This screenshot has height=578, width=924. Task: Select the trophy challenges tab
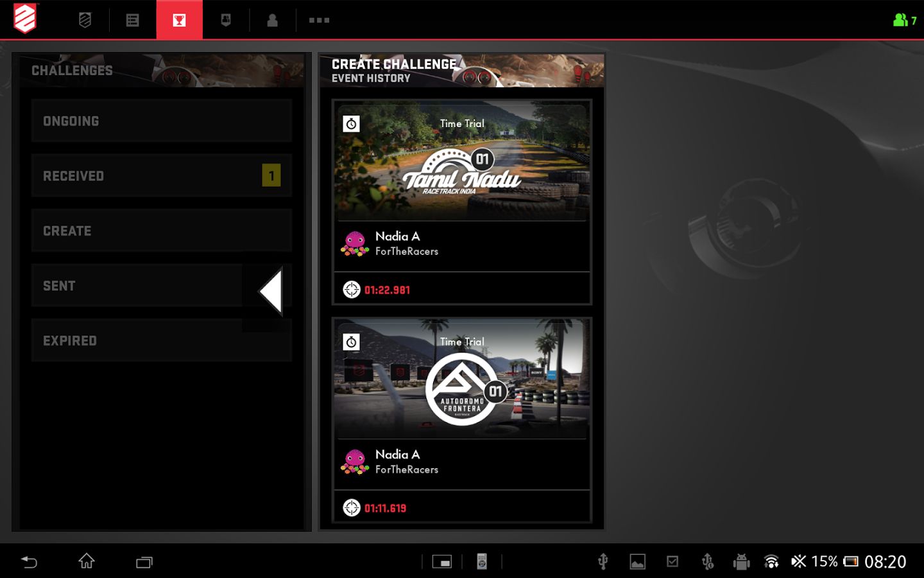click(x=179, y=20)
